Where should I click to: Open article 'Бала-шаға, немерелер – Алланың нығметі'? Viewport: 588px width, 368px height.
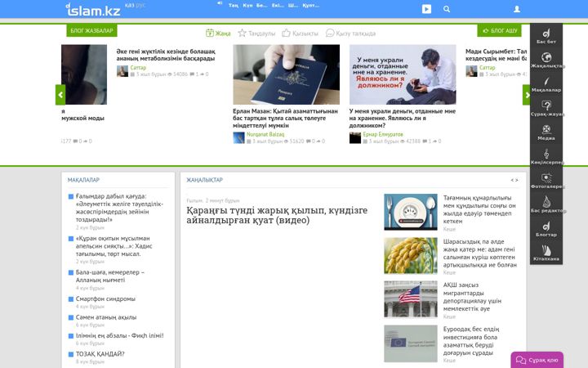(110, 276)
